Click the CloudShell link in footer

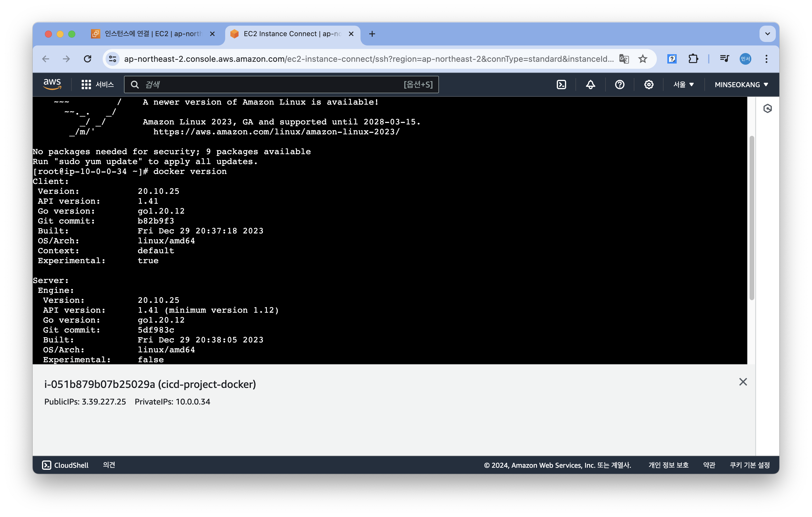coord(65,465)
